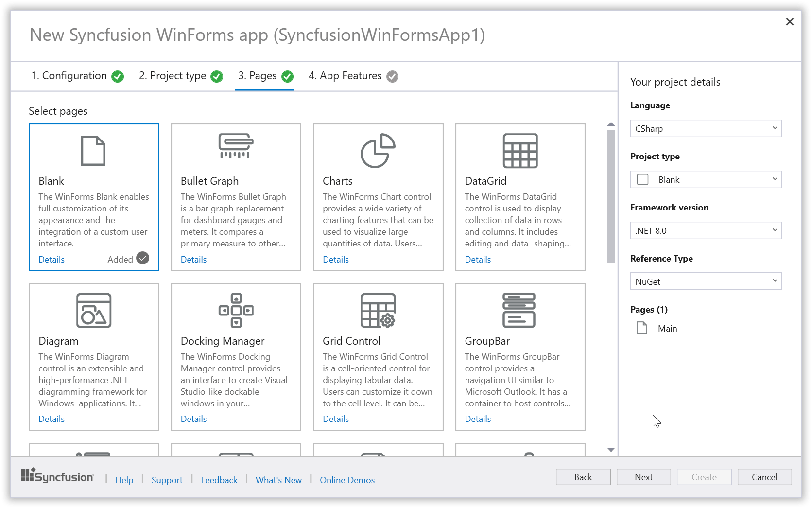Open the Project type dropdown
812x508 pixels.
[706, 179]
